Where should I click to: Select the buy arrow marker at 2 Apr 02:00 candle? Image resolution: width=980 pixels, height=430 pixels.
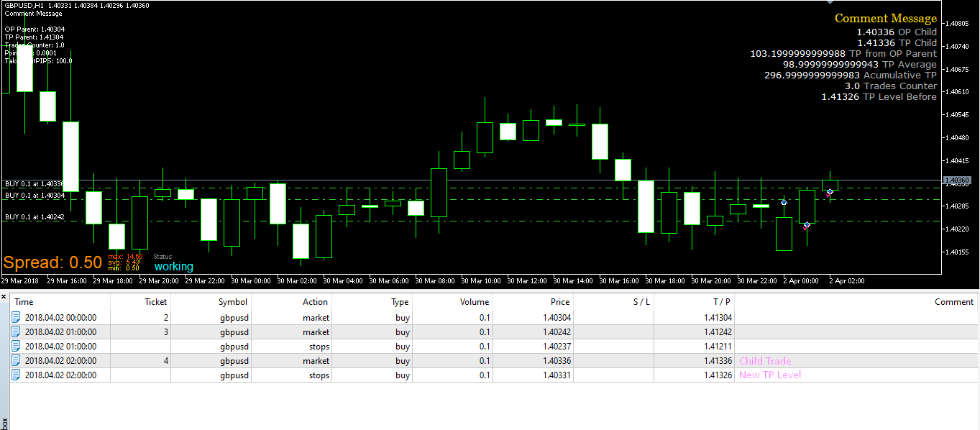830,191
